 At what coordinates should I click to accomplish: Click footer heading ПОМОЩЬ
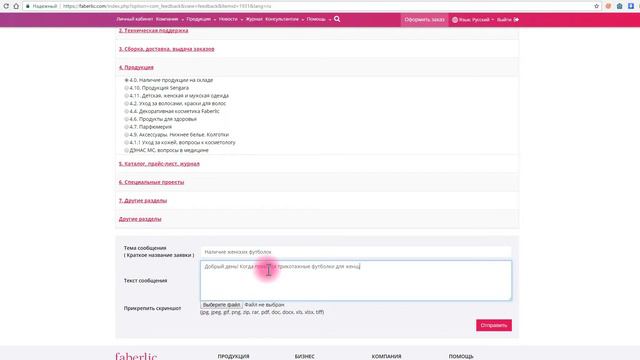461,356
